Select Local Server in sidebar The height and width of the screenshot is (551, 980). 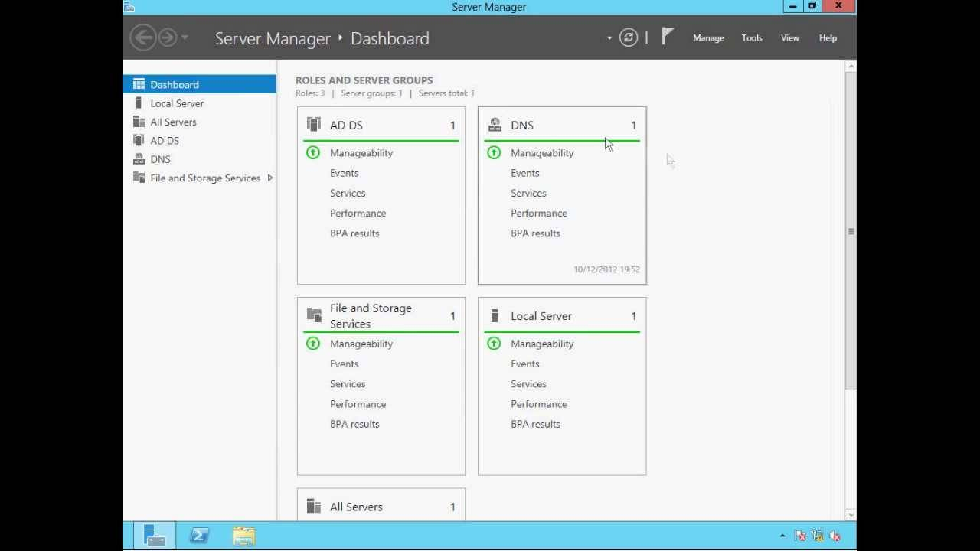coord(177,103)
